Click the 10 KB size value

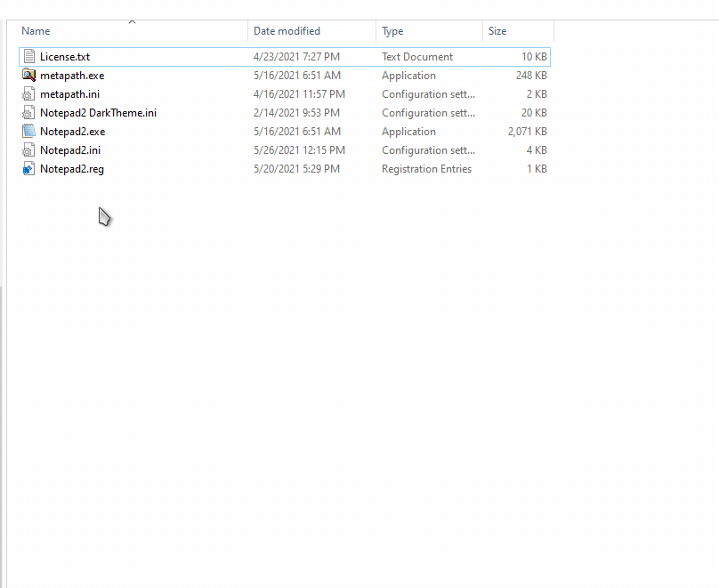click(534, 56)
